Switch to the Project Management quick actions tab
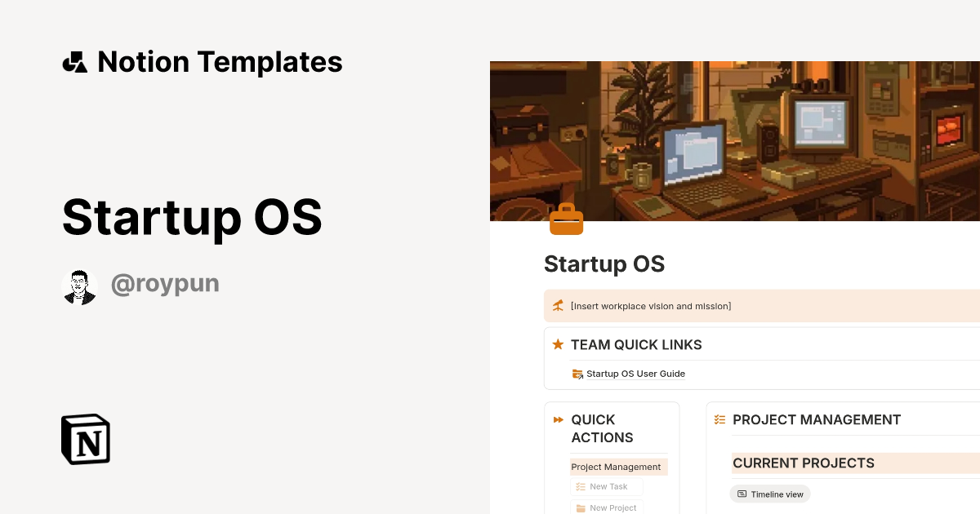 click(616, 467)
